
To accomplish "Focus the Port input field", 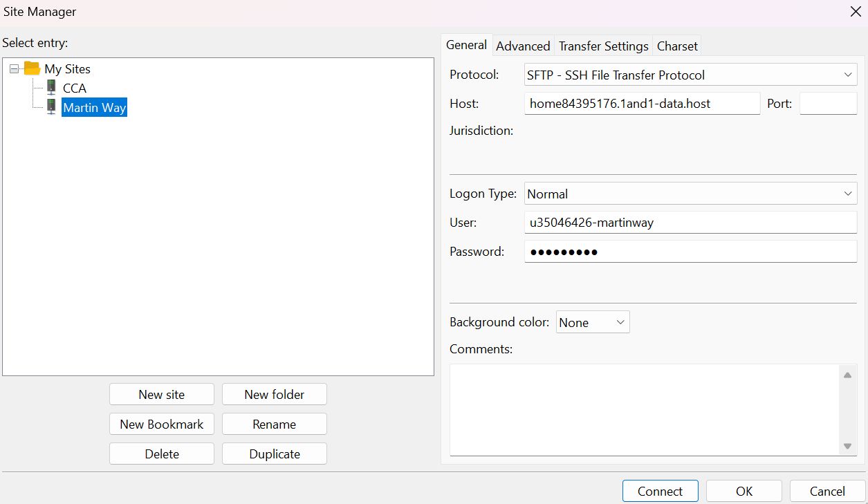I will tap(828, 104).
